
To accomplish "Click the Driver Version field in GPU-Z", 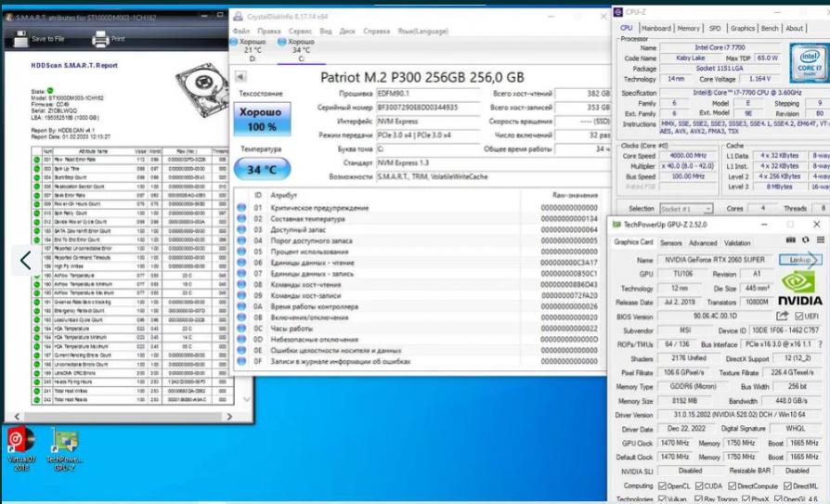I will (739, 415).
